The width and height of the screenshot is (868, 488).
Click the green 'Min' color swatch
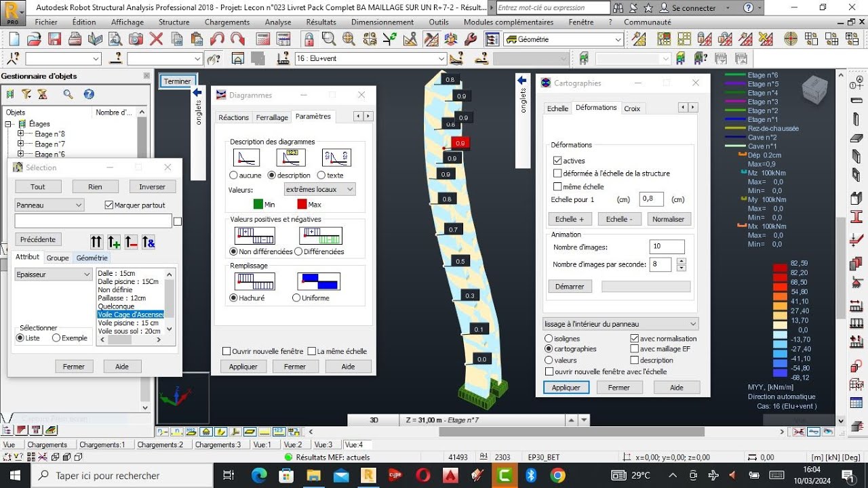click(x=258, y=204)
